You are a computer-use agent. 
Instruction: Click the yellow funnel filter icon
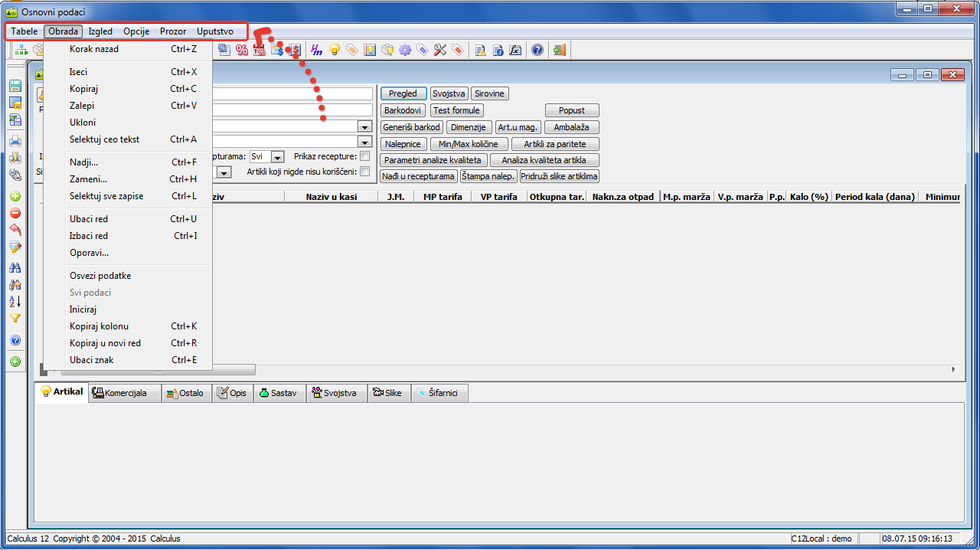[15, 319]
